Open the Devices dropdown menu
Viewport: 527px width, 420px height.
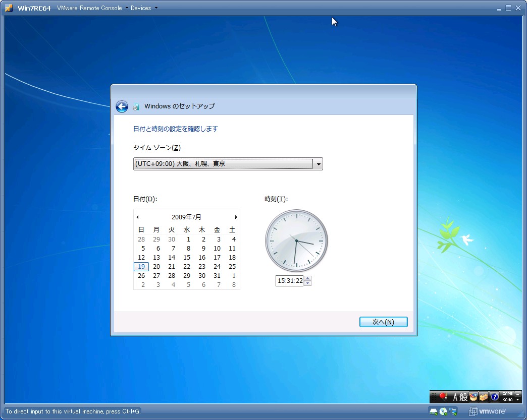144,8
